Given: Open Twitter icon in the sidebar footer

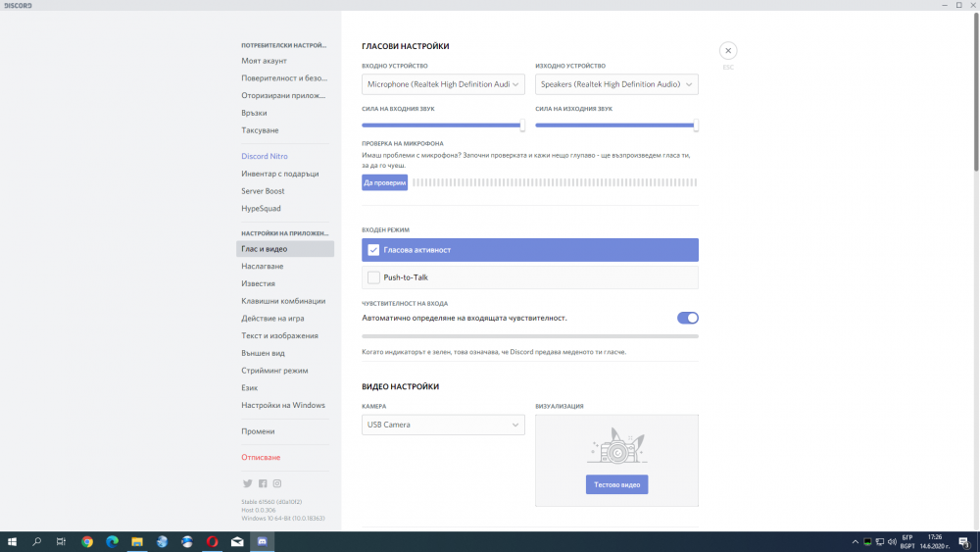Looking at the screenshot, I should point(248,483).
